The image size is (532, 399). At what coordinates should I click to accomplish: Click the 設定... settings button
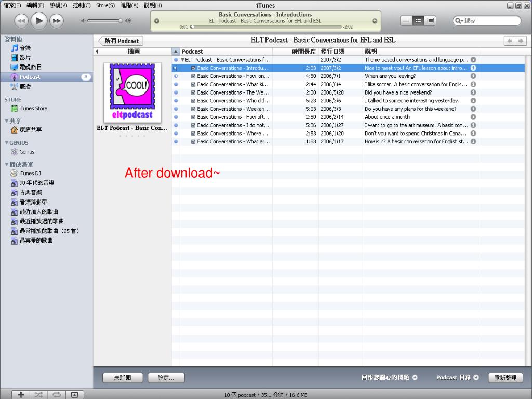[x=166, y=378]
